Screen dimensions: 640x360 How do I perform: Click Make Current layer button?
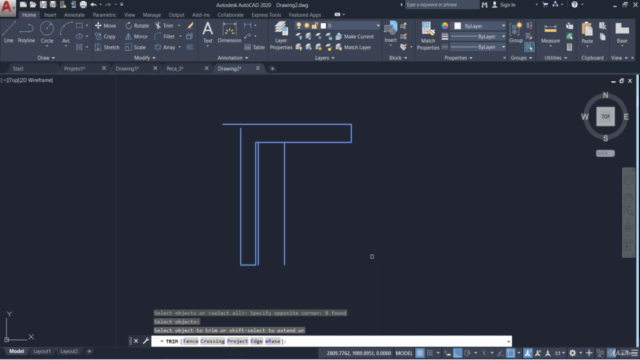tap(354, 36)
